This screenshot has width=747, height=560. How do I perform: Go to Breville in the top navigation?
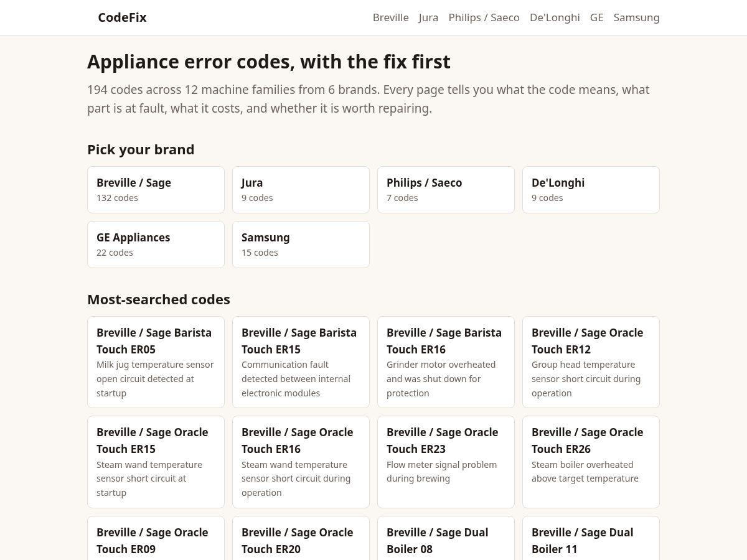coord(391,17)
